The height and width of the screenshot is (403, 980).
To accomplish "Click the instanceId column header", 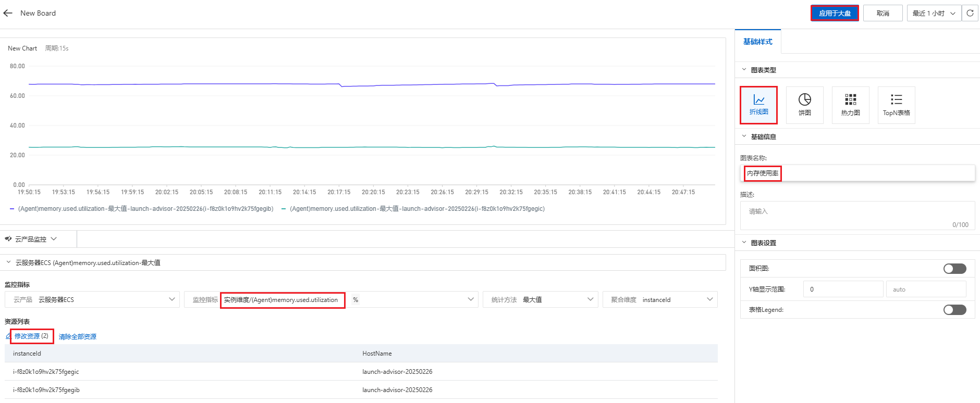I will tap(27, 354).
